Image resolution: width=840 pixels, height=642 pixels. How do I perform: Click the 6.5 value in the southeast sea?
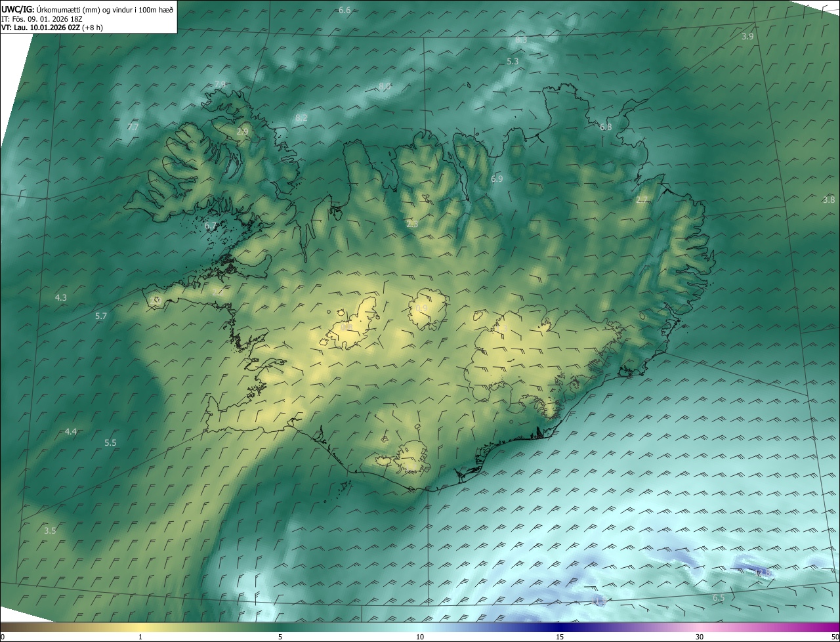pos(719,598)
